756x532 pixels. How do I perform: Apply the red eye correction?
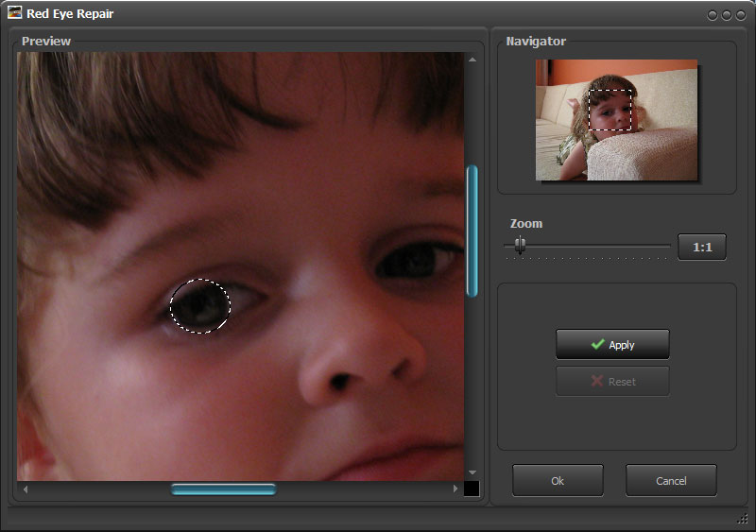[612, 345]
